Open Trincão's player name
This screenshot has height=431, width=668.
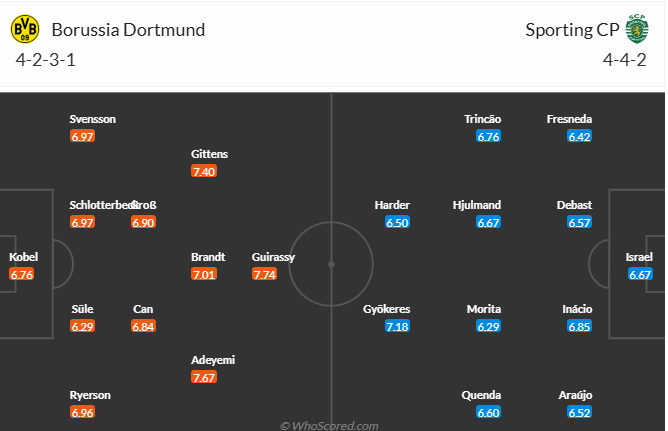pos(483,119)
